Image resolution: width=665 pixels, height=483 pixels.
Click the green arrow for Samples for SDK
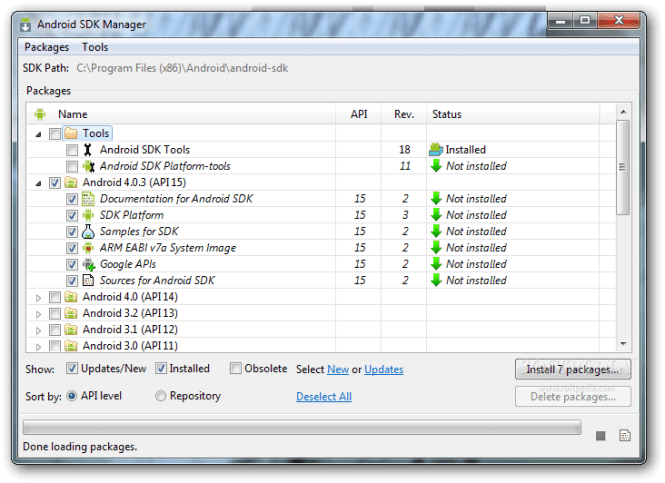[x=436, y=232]
